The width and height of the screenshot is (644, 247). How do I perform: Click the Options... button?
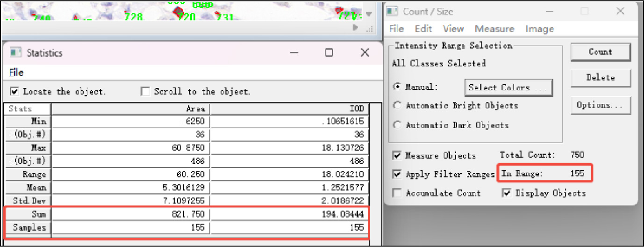pos(600,105)
